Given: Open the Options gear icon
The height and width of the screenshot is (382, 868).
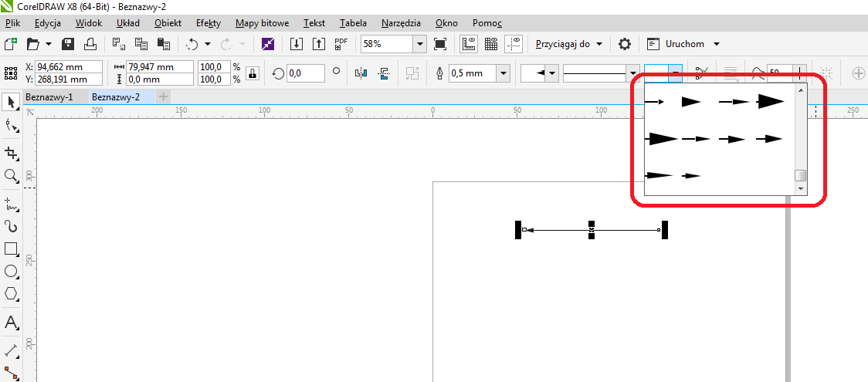Looking at the screenshot, I should coord(625,44).
